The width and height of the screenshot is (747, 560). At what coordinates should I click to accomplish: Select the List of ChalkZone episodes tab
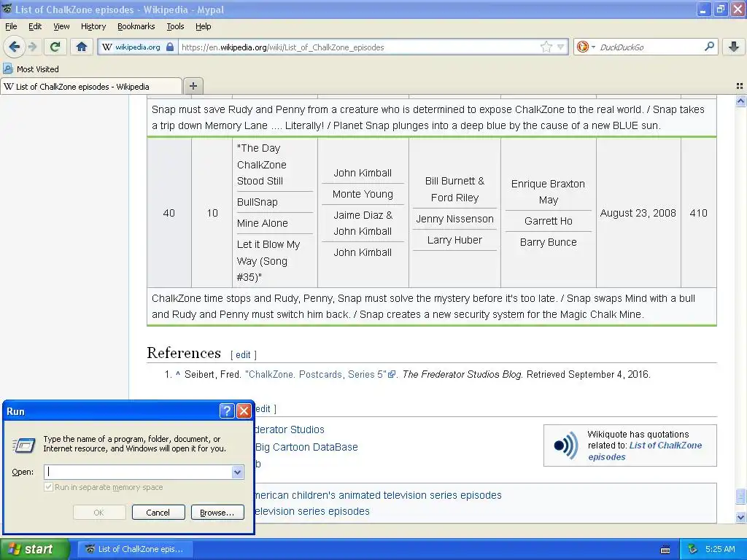pos(91,86)
